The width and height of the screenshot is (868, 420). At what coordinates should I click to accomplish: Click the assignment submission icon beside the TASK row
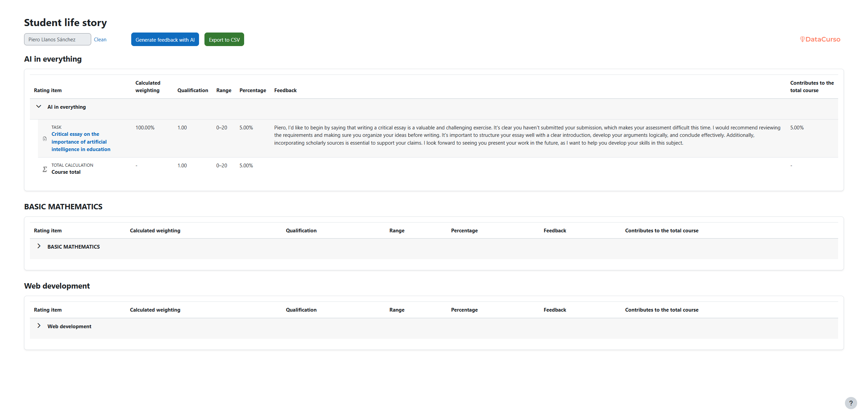coord(44,139)
